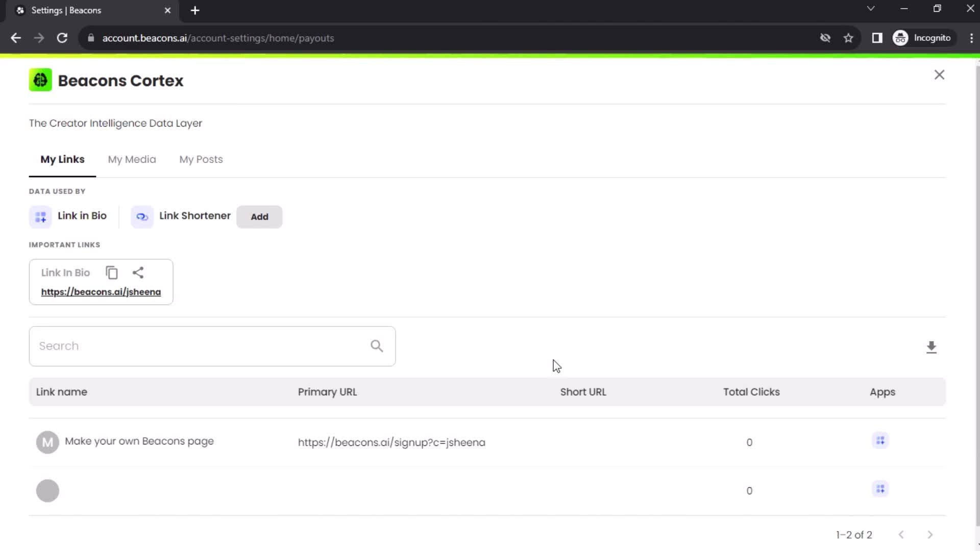Open the beacons.ai/jsheena profile link
The height and width of the screenshot is (551, 980).
[x=101, y=291]
